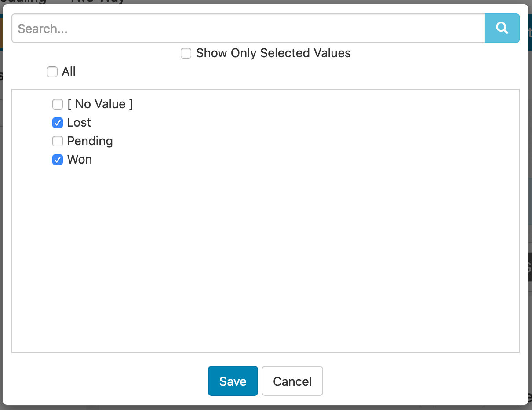Viewport: 532px width, 410px height.
Task: Check the [ No Value ] checkbox
Action: pyautogui.click(x=58, y=104)
